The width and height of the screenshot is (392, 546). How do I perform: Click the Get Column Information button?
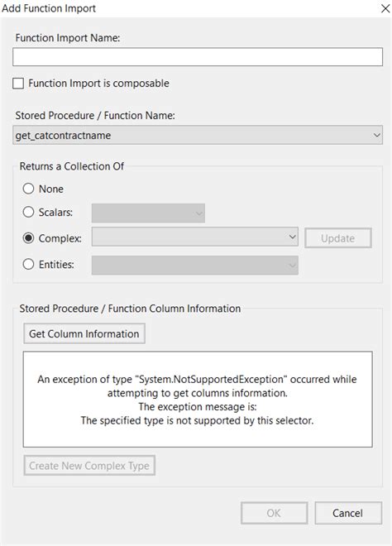point(84,333)
